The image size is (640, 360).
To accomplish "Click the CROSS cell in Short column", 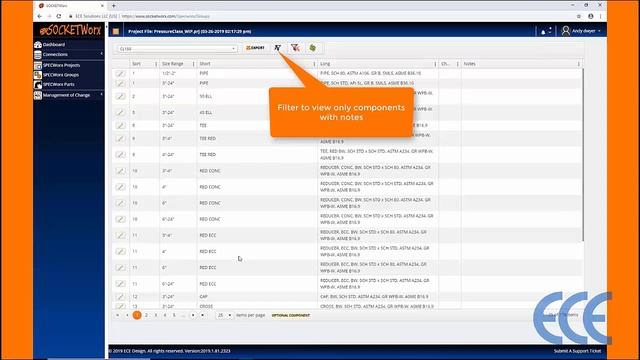I will tap(206, 306).
